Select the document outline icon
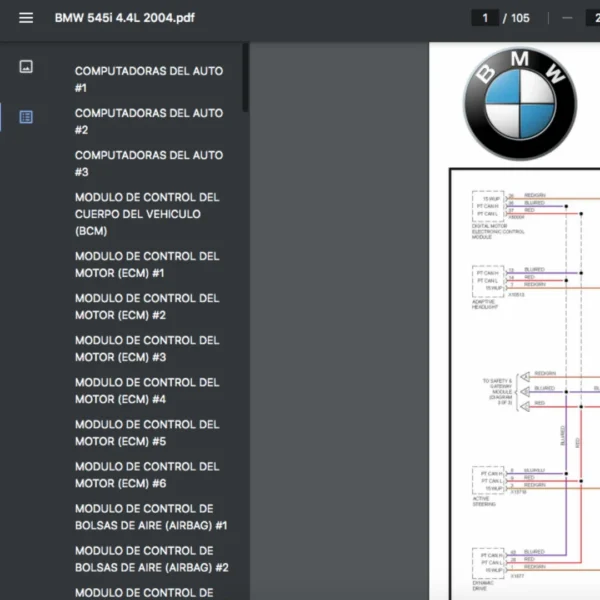This screenshot has width=600, height=600. 26,117
